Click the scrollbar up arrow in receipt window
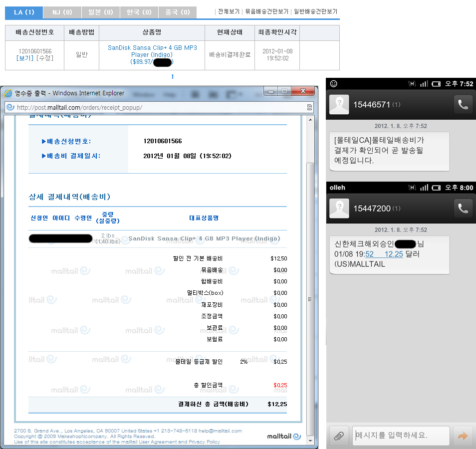The height and width of the screenshot is (449, 476). click(x=310, y=120)
